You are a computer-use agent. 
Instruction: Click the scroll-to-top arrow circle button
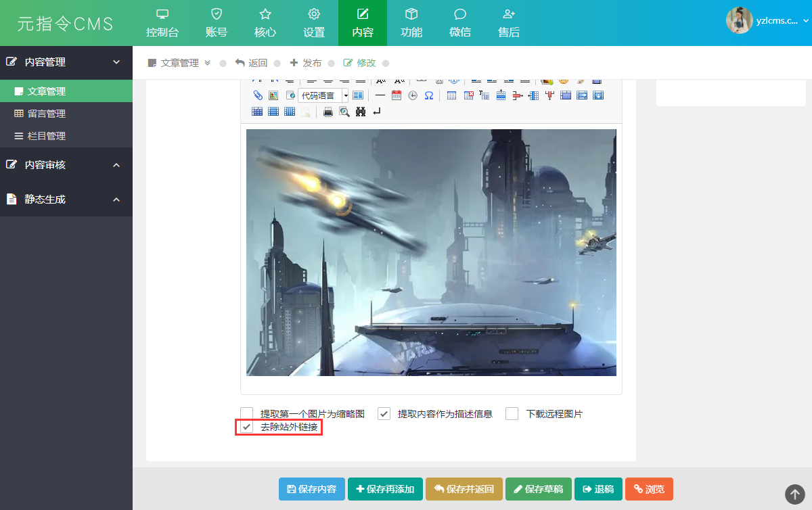pyautogui.click(x=795, y=494)
